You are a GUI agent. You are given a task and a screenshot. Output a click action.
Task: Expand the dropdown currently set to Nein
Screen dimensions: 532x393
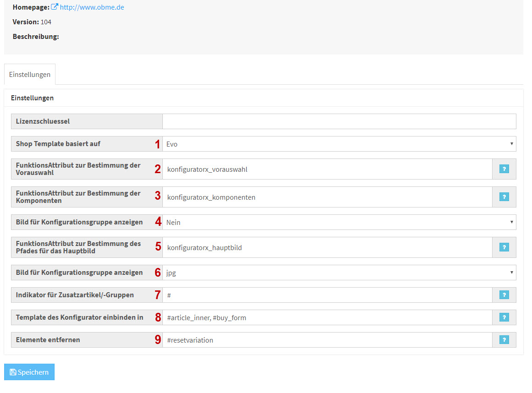click(339, 222)
